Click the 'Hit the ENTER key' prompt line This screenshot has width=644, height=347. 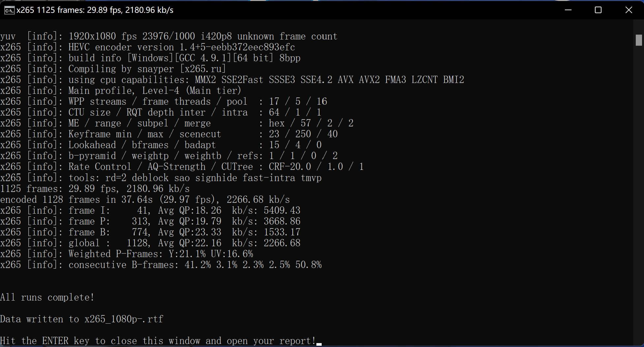point(158,341)
